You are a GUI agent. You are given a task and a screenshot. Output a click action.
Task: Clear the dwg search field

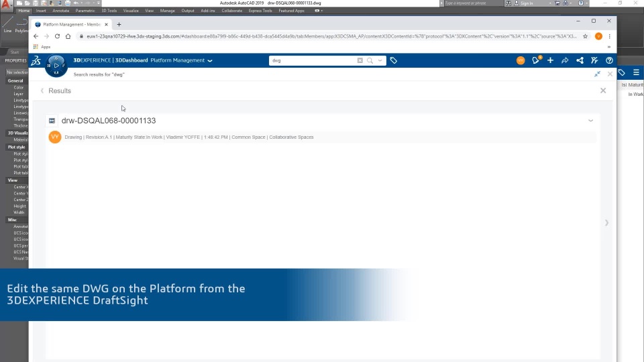pos(360,60)
